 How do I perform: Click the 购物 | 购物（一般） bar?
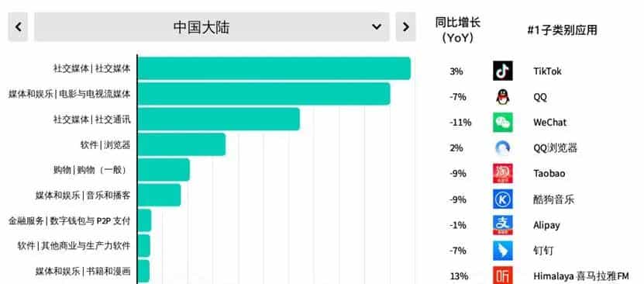point(164,170)
